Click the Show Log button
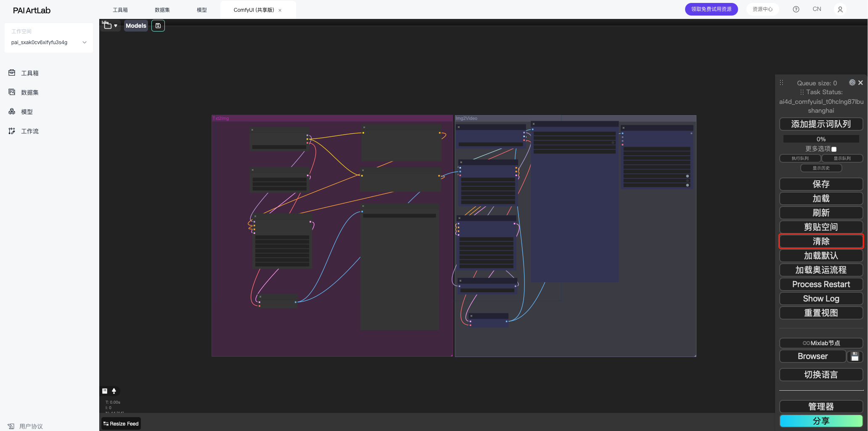The image size is (868, 431). click(x=821, y=299)
